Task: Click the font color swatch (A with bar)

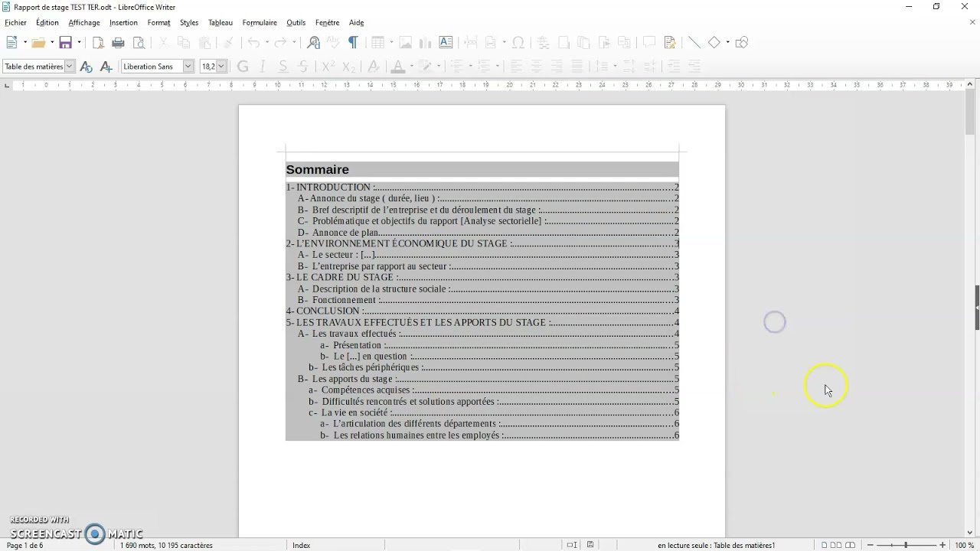Action: 397,67
